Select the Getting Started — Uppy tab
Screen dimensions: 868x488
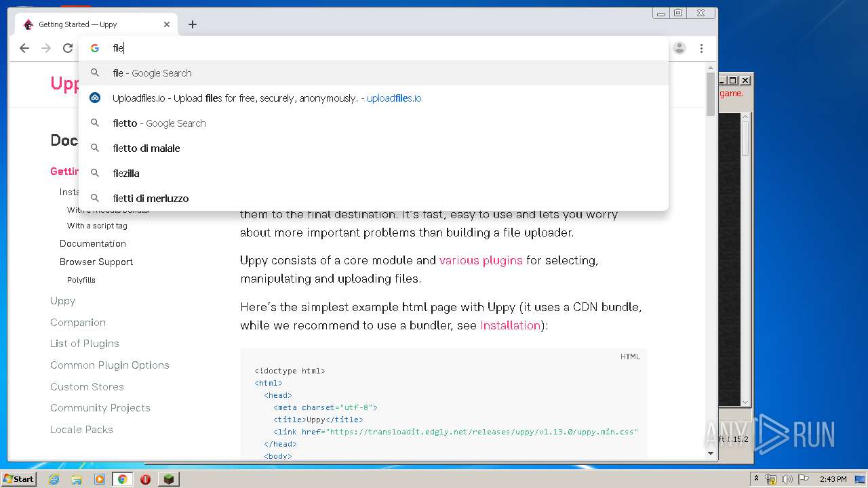coord(96,24)
